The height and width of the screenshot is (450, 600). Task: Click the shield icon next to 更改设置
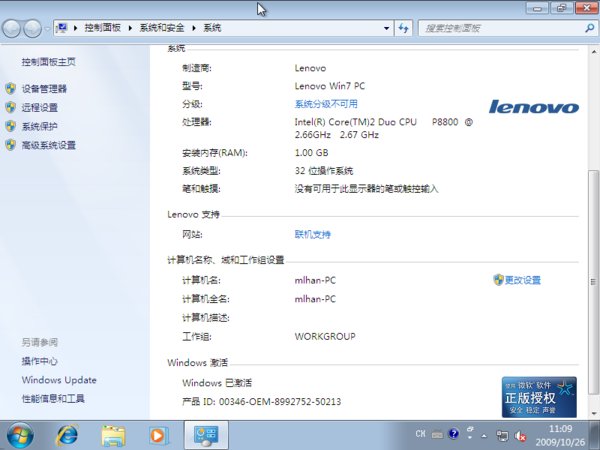click(x=498, y=280)
